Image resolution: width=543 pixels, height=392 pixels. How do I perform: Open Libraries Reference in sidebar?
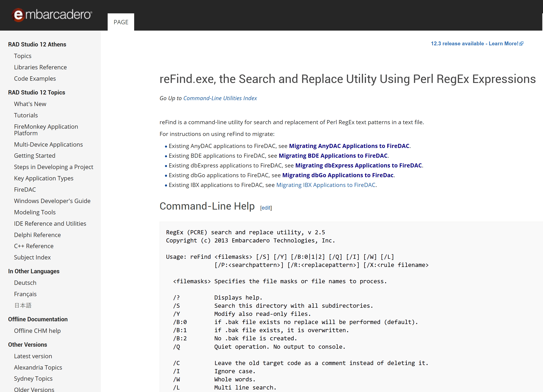[x=41, y=67]
